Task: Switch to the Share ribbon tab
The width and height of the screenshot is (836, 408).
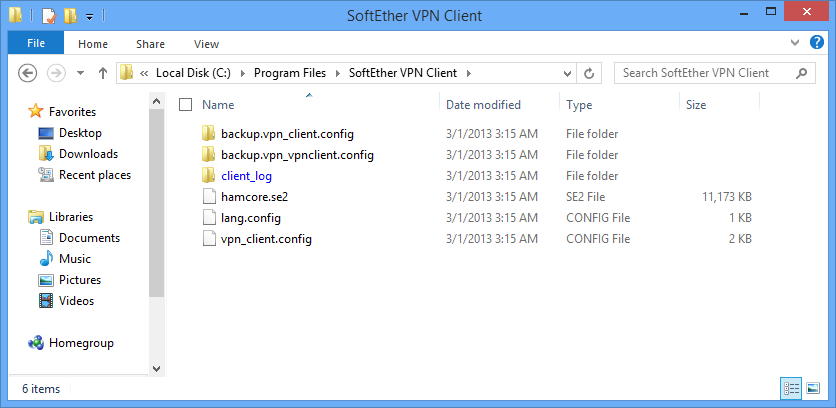Action: point(150,44)
